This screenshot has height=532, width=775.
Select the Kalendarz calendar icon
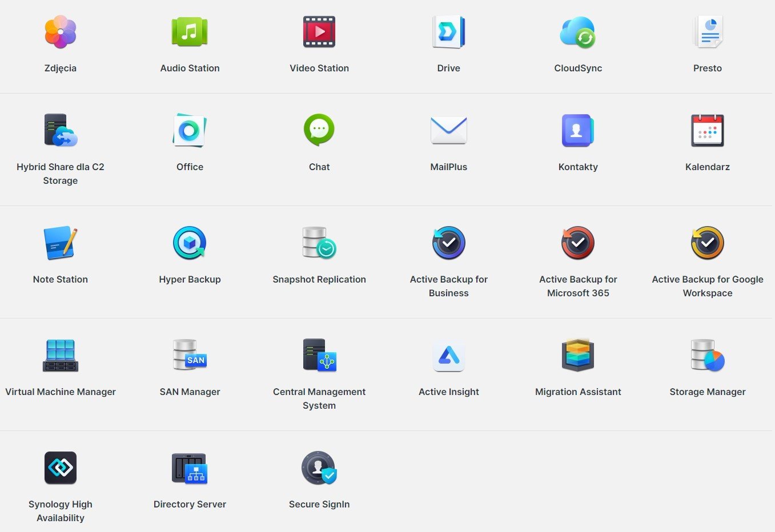click(x=708, y=131)
